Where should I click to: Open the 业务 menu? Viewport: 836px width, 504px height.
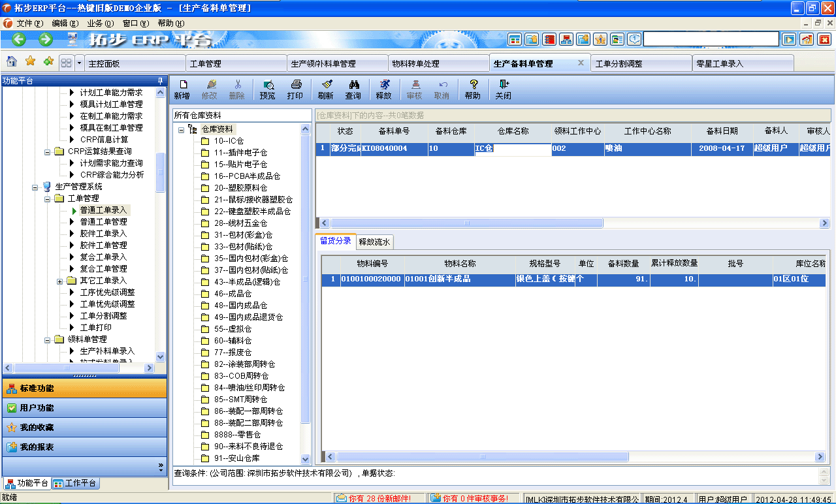pyautogui.click(x=101, y=23)
